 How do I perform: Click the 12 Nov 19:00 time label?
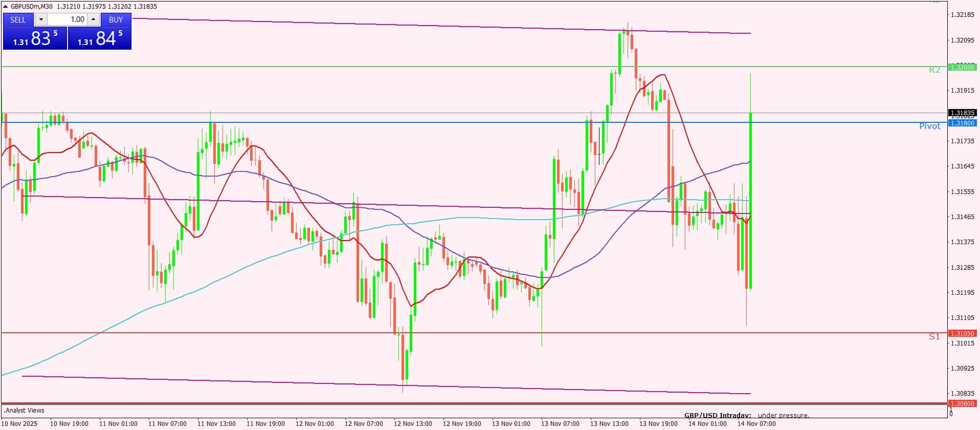tap(462, 424)
